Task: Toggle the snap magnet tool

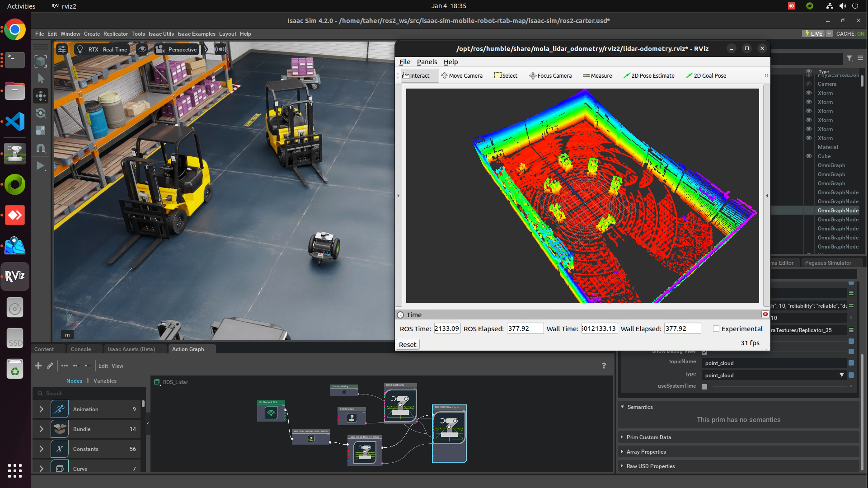Action: (41, 148)
